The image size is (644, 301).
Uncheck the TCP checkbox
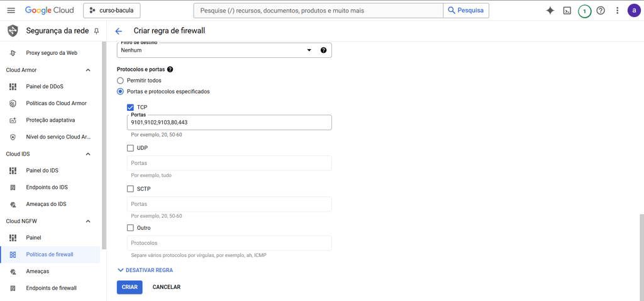pyautogui.click(x=130, y=108)
